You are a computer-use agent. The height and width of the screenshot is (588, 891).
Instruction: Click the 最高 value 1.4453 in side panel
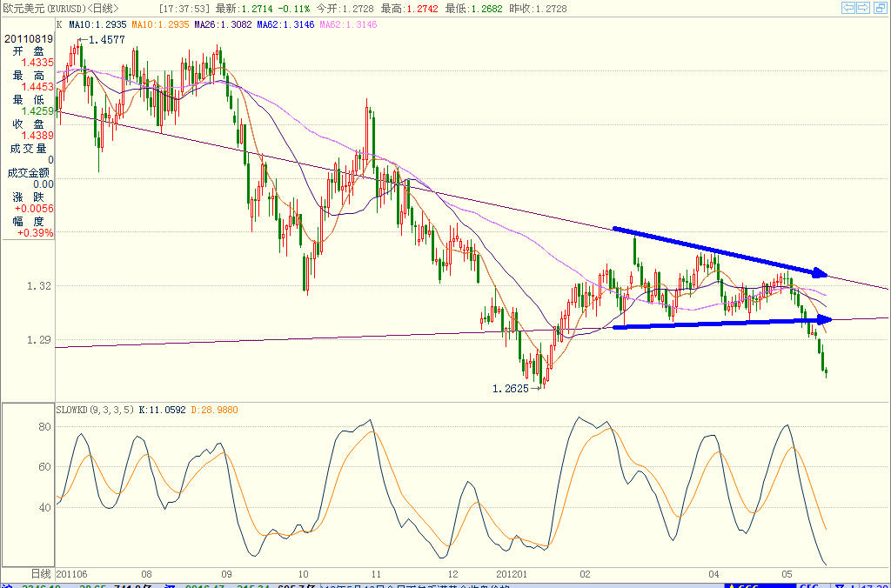38,87
